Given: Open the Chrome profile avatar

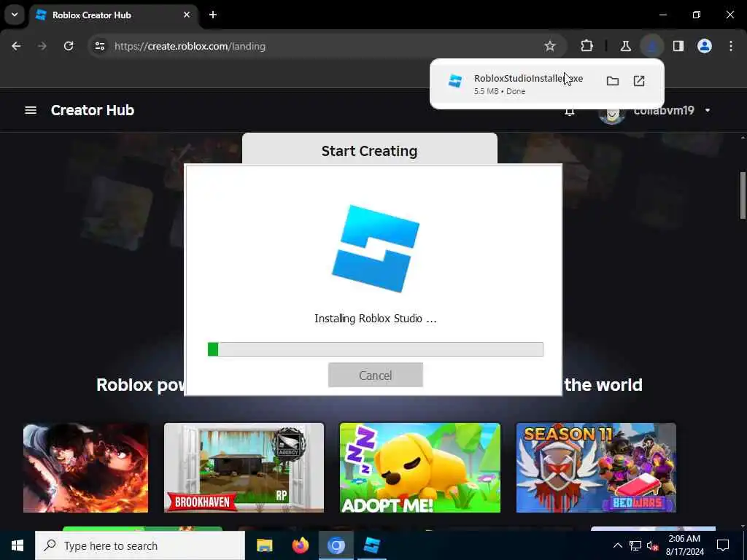Looking at the screenshot, I should click(705, 46).
